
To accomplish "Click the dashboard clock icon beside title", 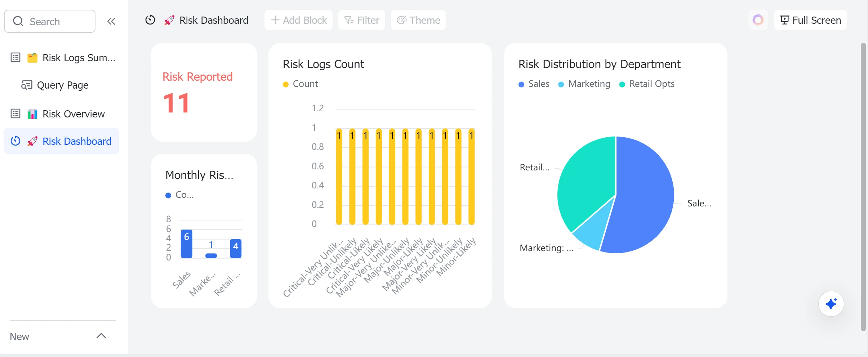I will point(150,20).
